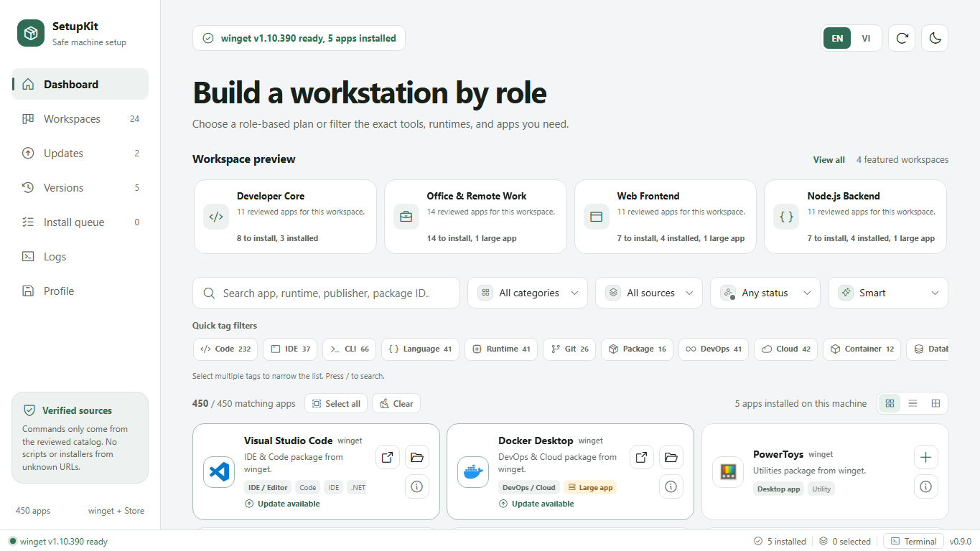Expand the Smart sort dropdown
980x551 pixels.
(888, 293)
